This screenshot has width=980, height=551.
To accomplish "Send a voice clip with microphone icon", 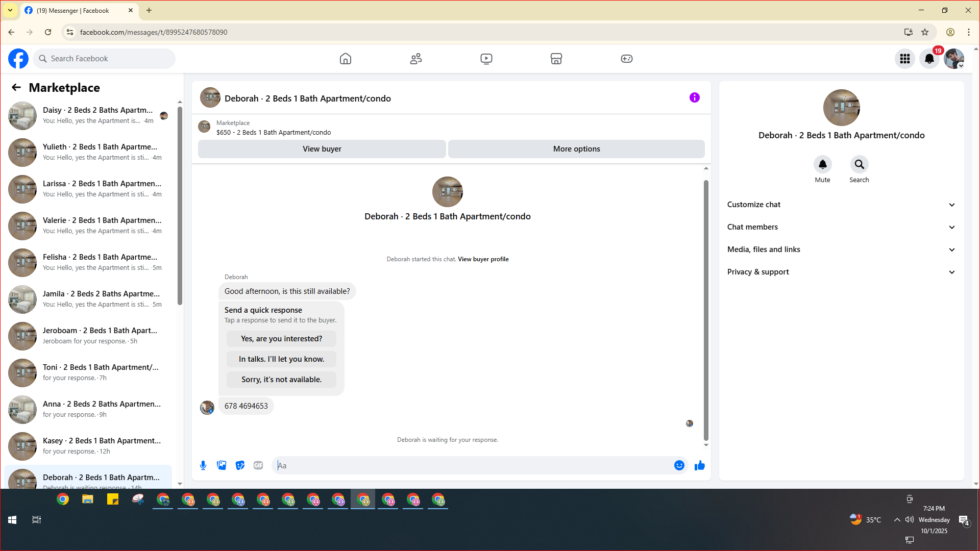I will click(x=203, y=465).
